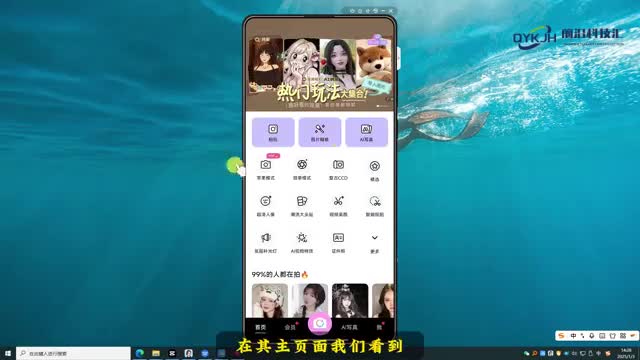
Task: Open the 证件照 ID photo icon
Action: pyautogui.click(x=338, y=238)
